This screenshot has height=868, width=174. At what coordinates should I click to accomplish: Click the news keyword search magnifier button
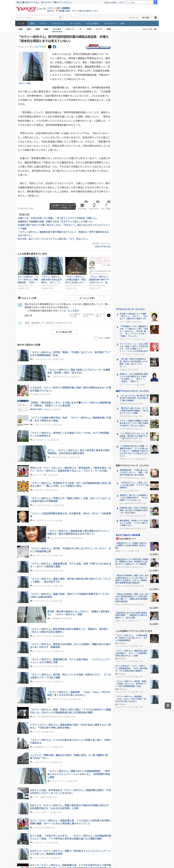point(60,18)
